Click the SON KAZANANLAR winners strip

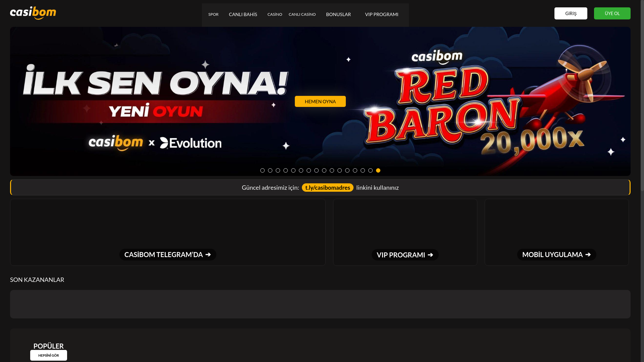[320, 304]
